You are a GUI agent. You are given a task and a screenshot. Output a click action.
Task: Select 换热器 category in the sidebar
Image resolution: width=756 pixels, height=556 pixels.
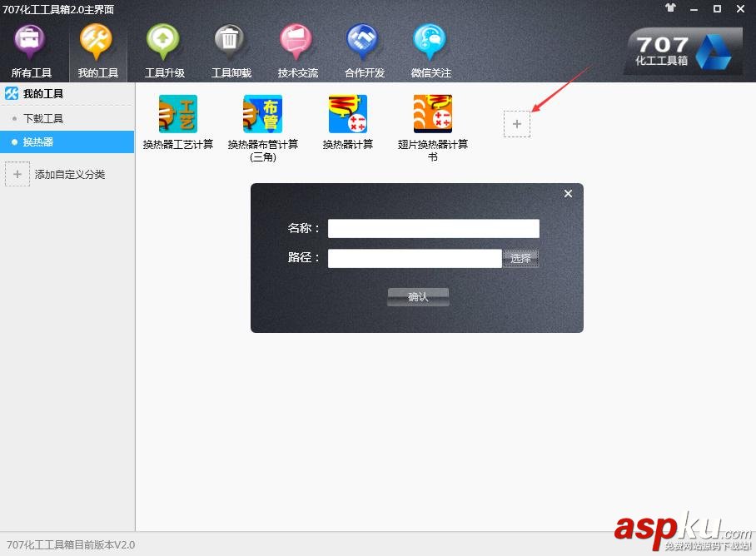pos(67,141)
